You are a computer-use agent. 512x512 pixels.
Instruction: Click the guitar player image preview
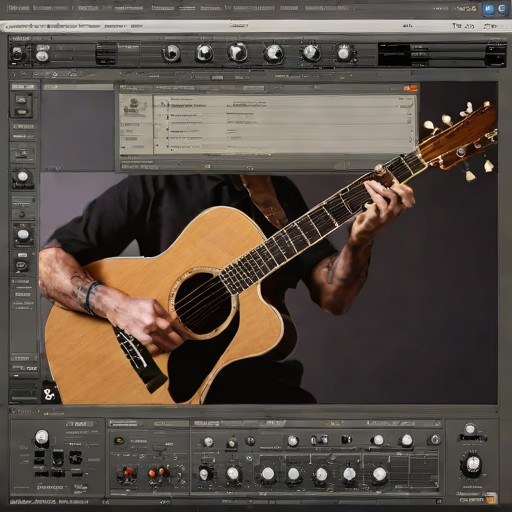269,288
